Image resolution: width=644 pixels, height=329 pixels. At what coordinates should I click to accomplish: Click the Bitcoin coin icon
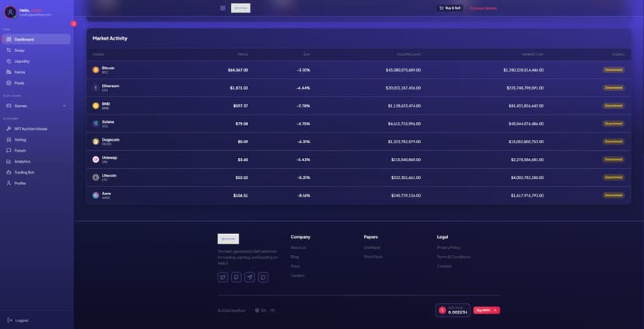[x=96, y=70]
